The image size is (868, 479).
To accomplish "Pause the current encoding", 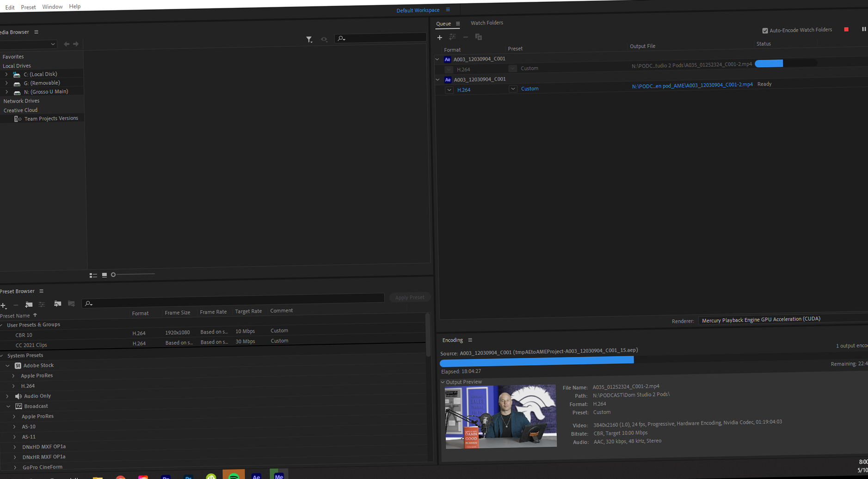I will pyautogui.click(x=864, y=29).
